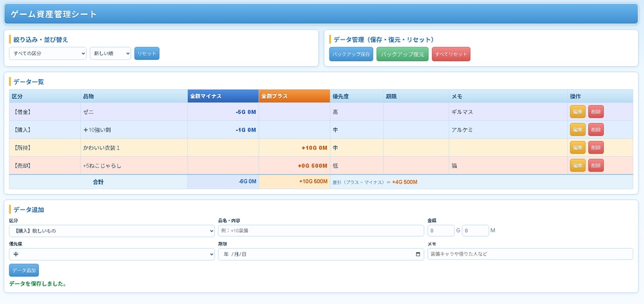Click the 期限 column header

click(416, 96)
